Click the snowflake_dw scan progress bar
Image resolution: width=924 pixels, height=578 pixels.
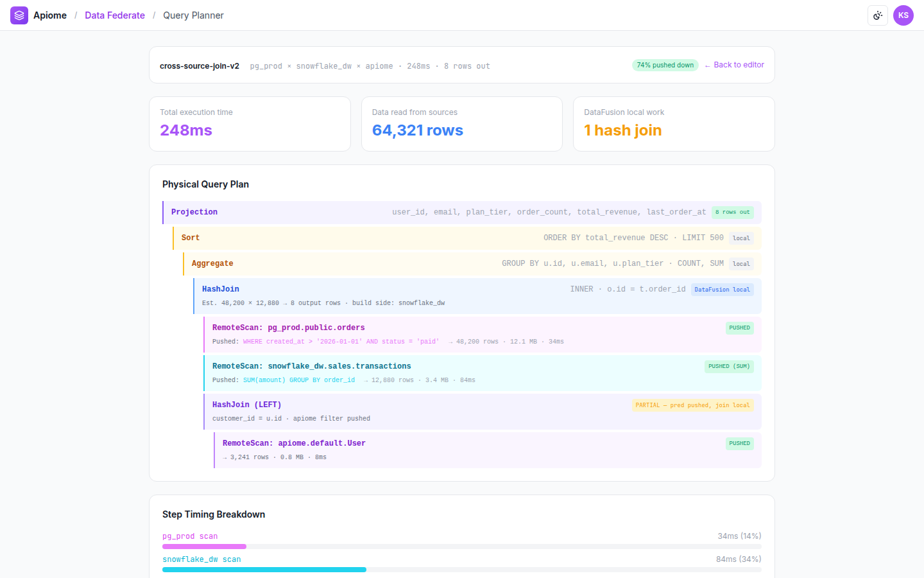click(x=462, y=570)
